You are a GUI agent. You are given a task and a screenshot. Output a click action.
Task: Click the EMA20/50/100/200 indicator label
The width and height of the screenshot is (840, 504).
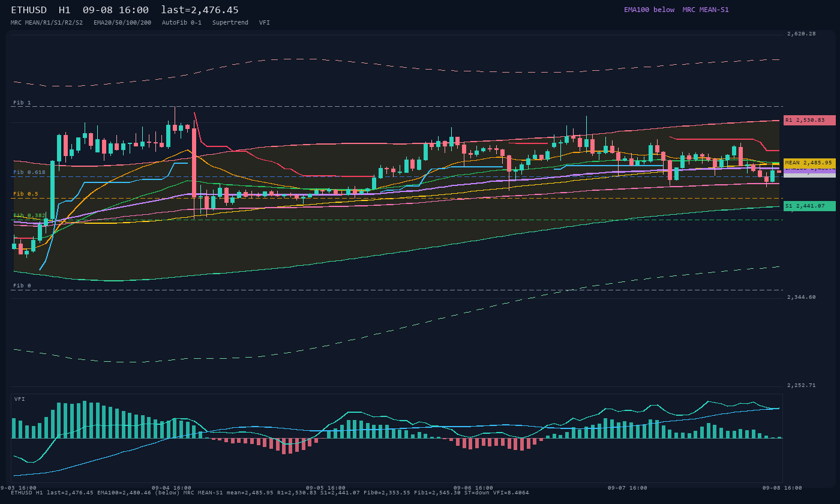tap(122, 22)
